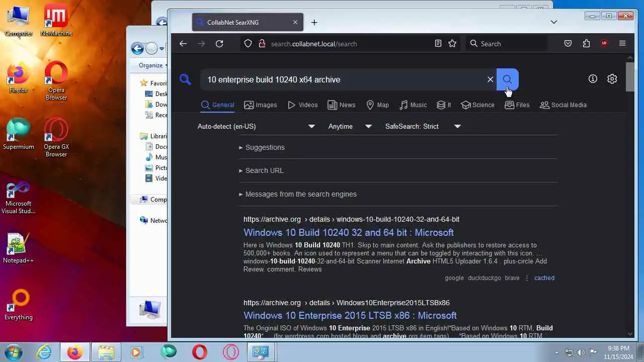Screen dimensions: 644x362
Task: Go back with the Firefox back arrow
Action: click(x=183, y=44)
